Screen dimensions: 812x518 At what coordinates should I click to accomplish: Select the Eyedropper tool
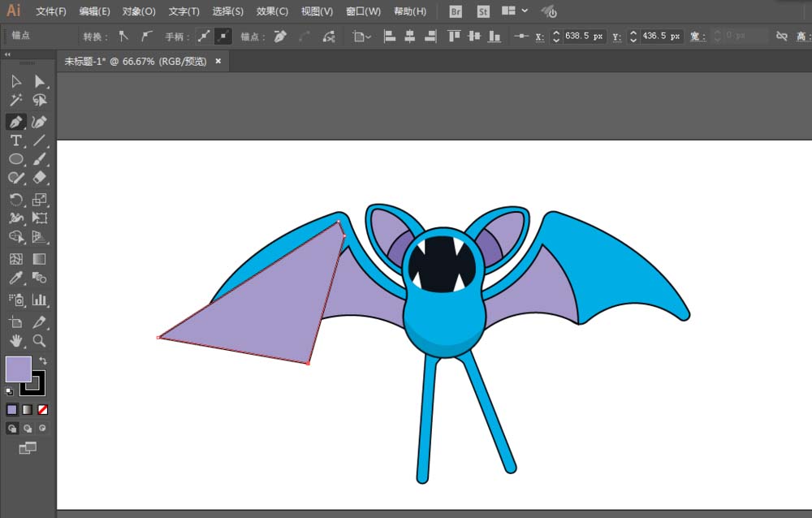pyautogui.click(x=16, y=278)
